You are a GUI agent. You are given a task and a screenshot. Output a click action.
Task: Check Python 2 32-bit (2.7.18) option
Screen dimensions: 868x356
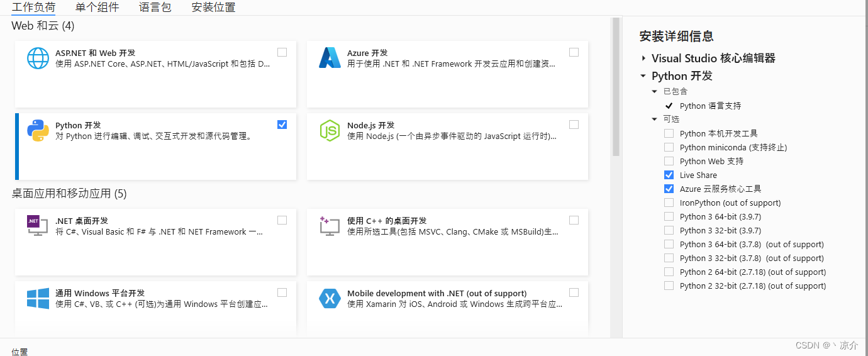[669, 286]
